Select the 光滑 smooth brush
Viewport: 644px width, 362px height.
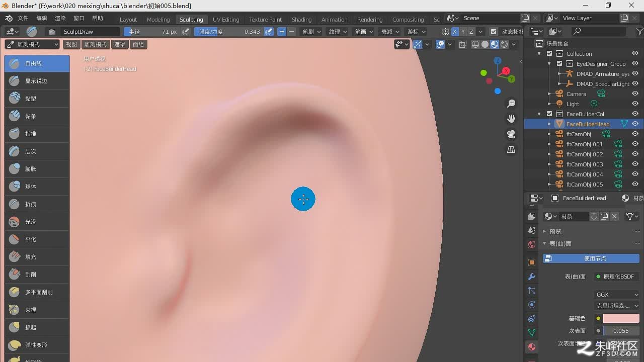[x=37, y=222]
